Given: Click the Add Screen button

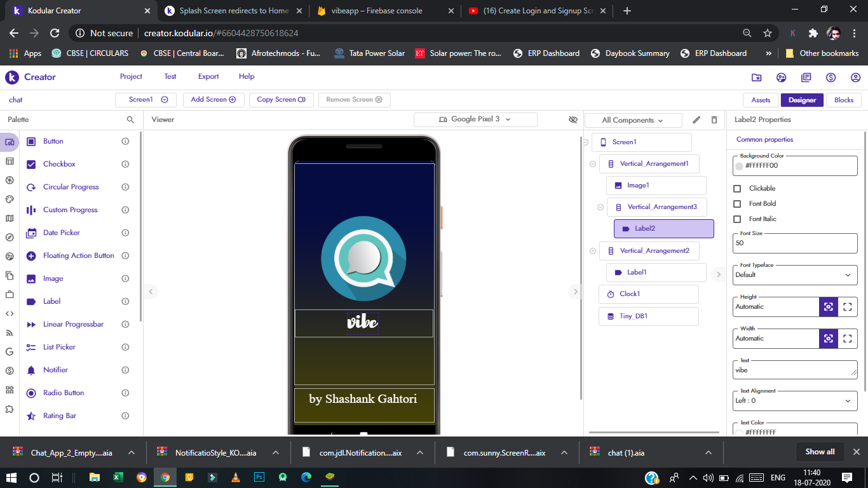Looking at the screenshot, I should (214, 100).
